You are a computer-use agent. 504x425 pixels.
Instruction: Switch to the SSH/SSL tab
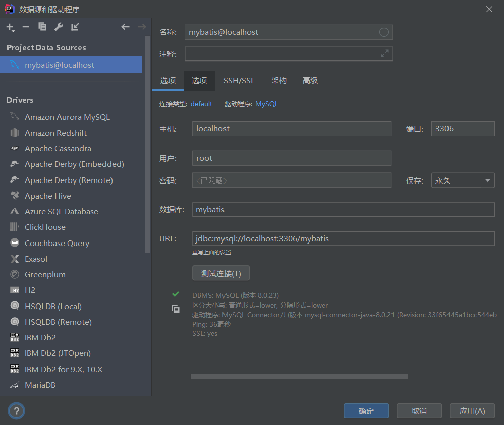(x=239, y=80)
